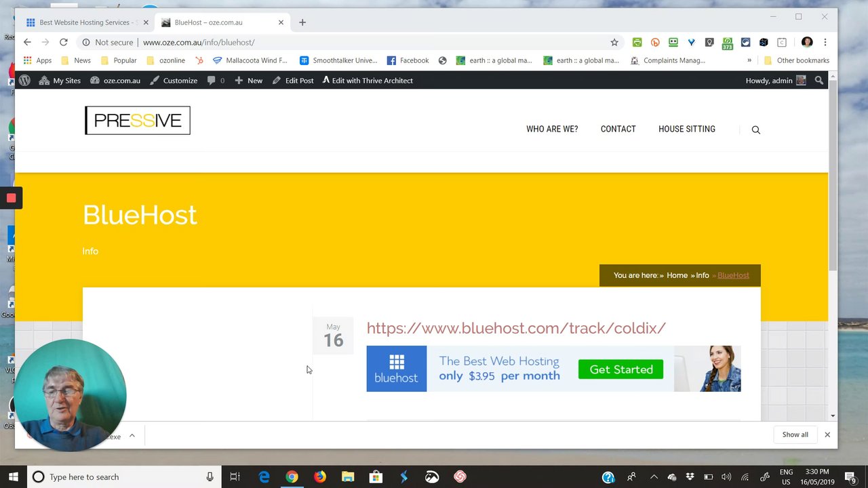Open Facebook bookmark
Screen dimensions: 868x488
[x=408, y=60]
